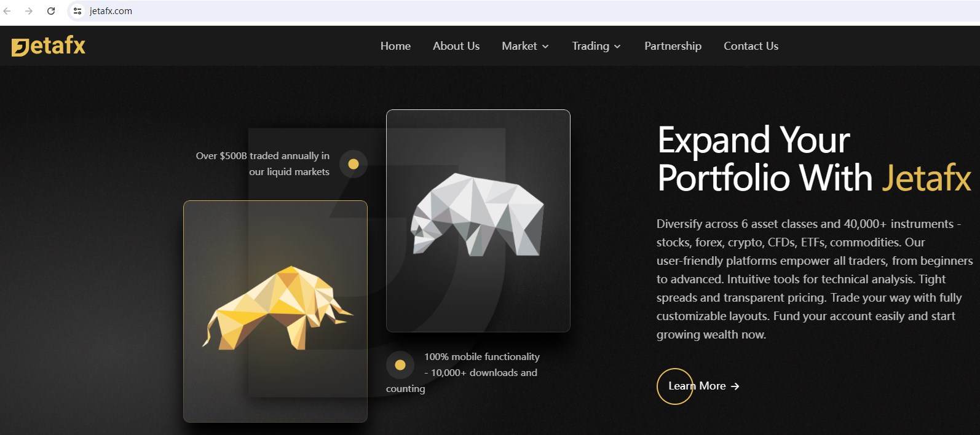Viewport: 980px width, 435px height.
Task: Expand the Market dropdown menu
Action: [x=526, y=46]
